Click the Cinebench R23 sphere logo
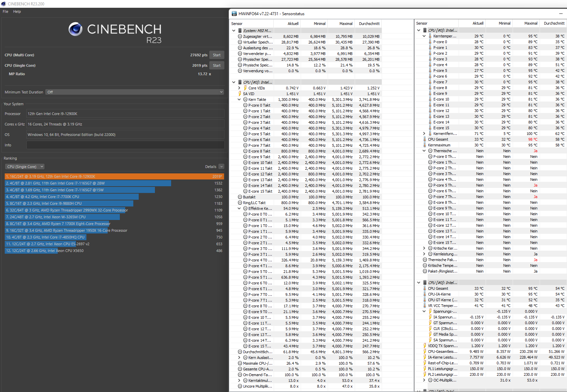 [75, 29]
